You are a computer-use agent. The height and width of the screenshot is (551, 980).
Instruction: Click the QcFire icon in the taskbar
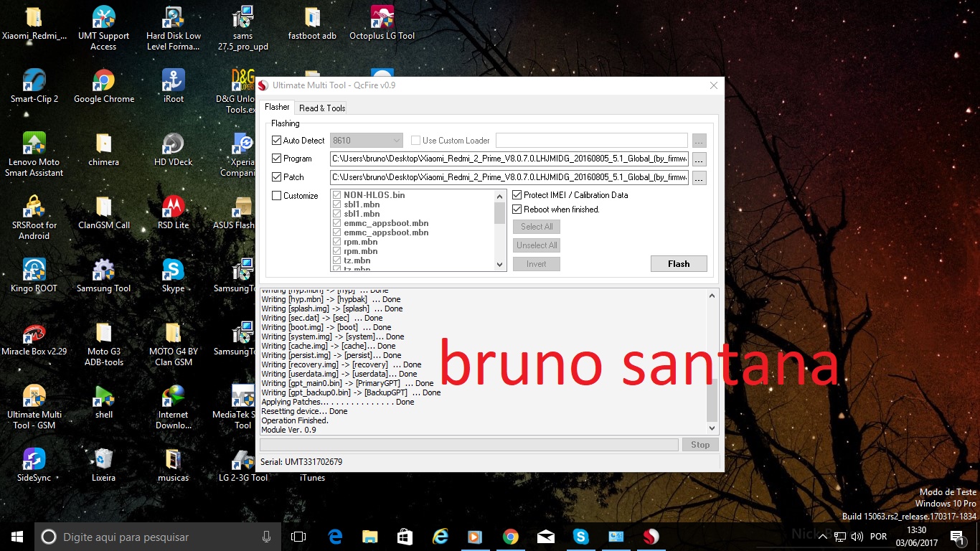(x=651, y=536)
